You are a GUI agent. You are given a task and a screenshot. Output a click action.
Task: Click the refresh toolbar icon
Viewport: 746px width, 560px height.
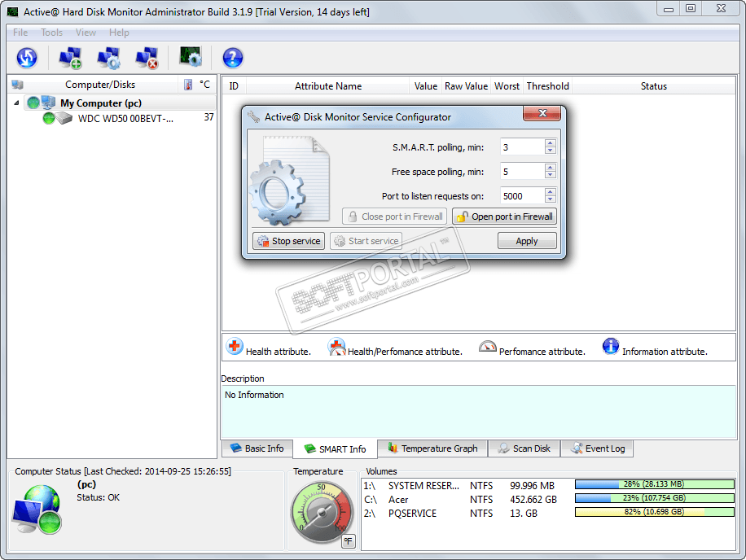tap(27, 58)
